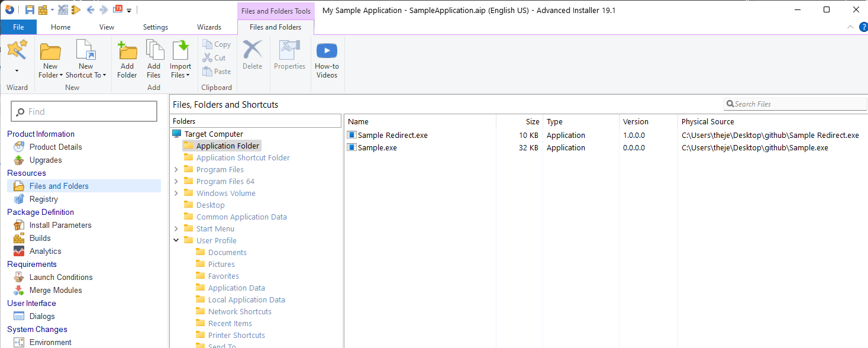
Task: Go to the Registry section
Action: click(44, 199)
